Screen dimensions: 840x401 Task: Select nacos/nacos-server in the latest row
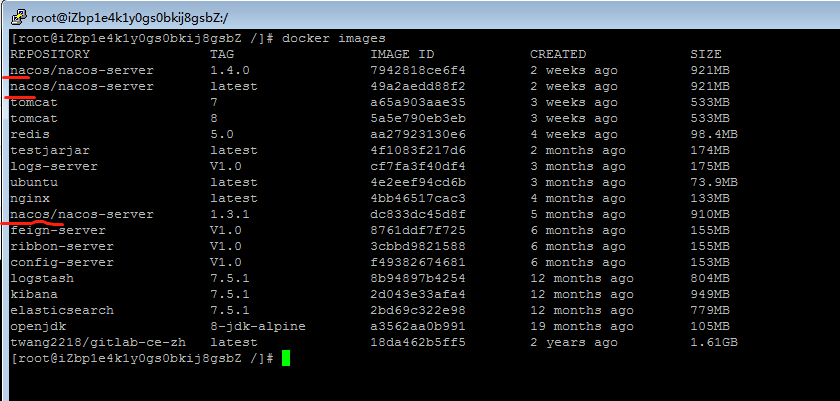tap(82, 86)
